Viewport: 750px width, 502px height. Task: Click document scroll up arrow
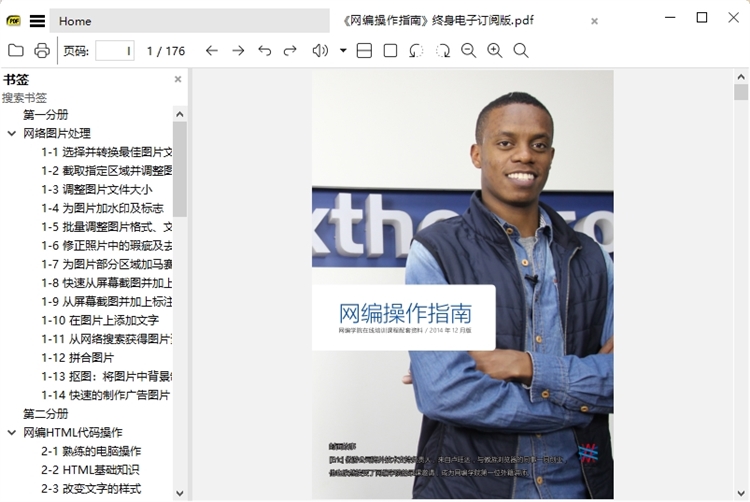coord(741,76)
